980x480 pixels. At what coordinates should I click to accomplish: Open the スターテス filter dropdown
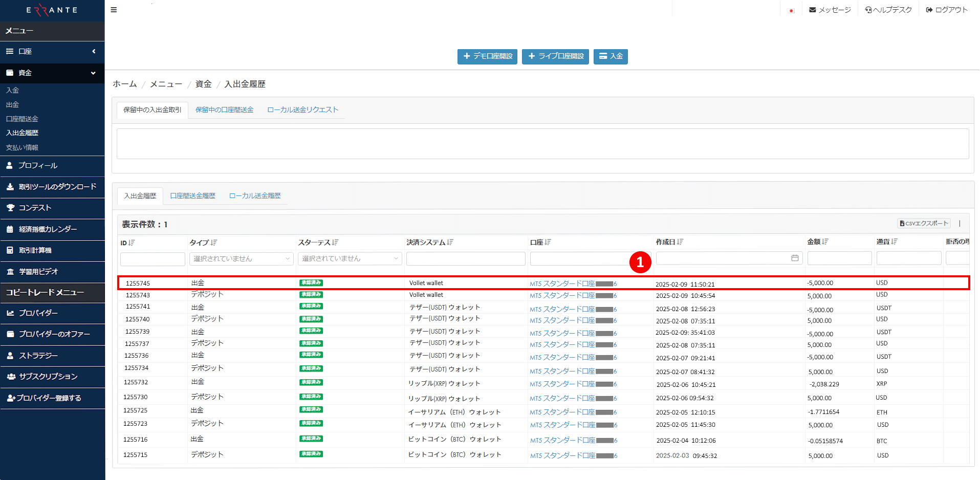pos(349,258)
